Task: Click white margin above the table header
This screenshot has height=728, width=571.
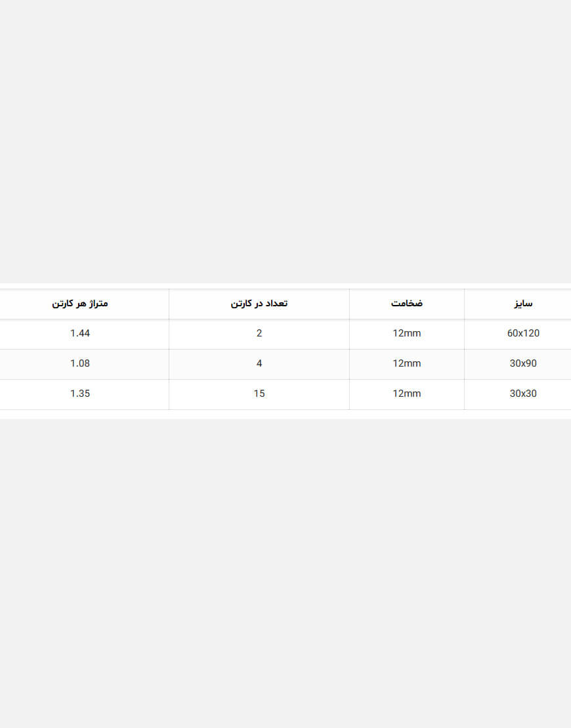Action: [x=285, y=286]
